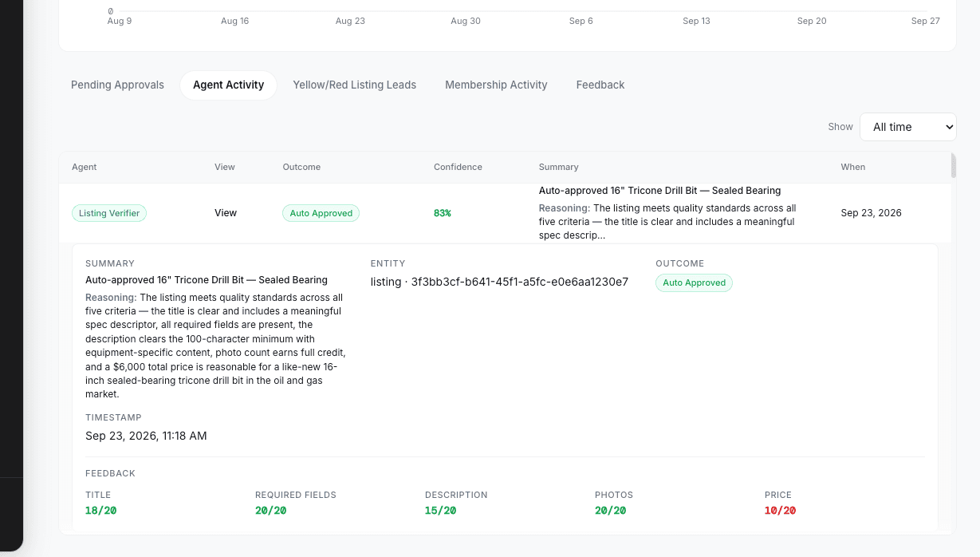
Task: Click the 83% confidence value
Action: click(443, 213)
